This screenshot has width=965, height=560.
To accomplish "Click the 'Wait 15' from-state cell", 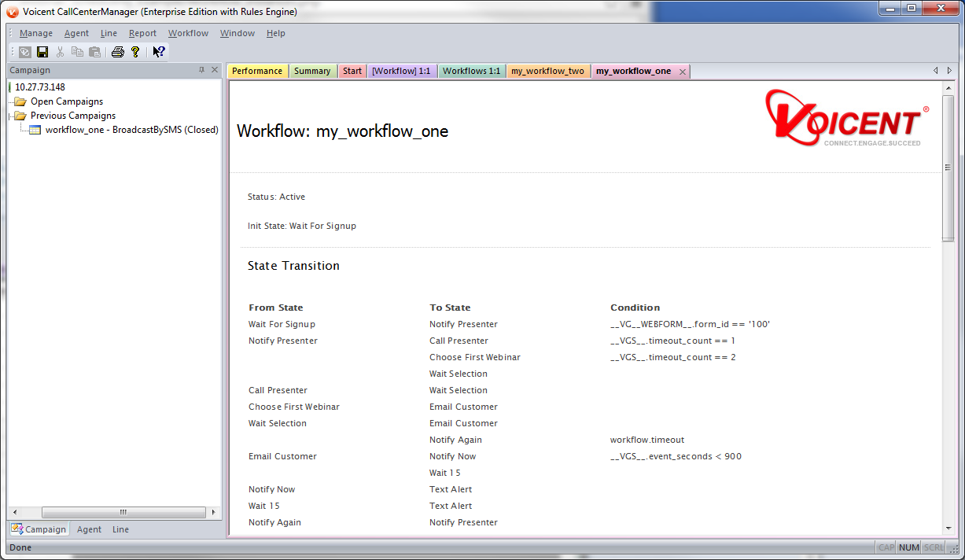I will coord(264,506).
